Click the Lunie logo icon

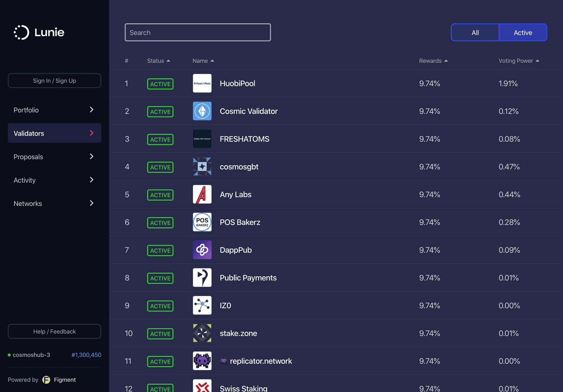pyautogui.click(x=21, y=32)
